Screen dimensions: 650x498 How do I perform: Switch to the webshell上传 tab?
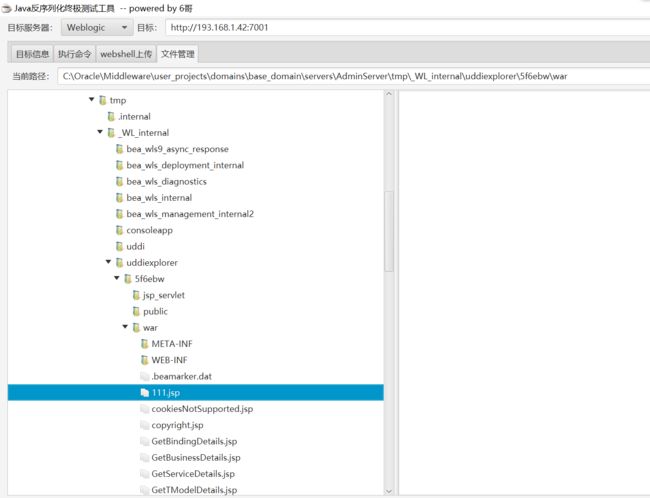[x=126, y=54]
